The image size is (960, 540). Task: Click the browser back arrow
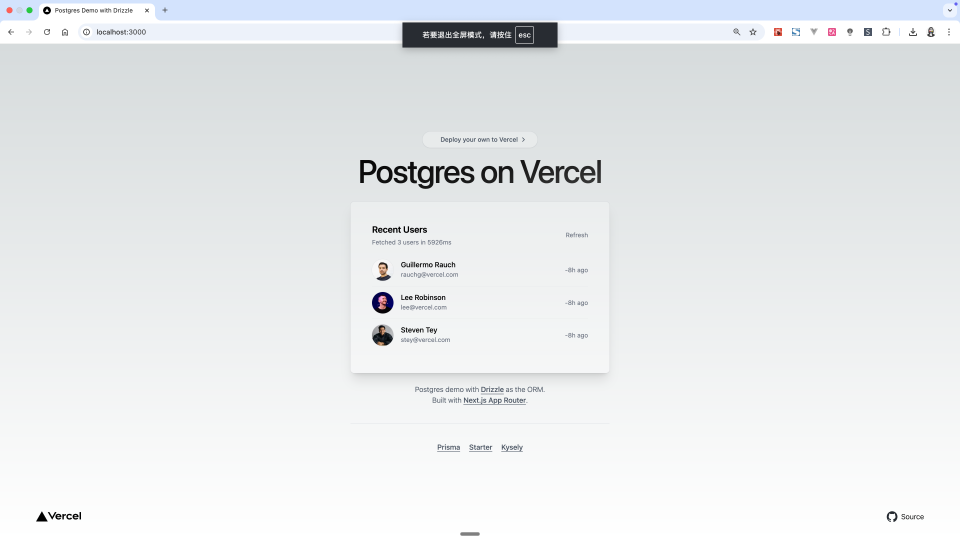click(11, 32)
